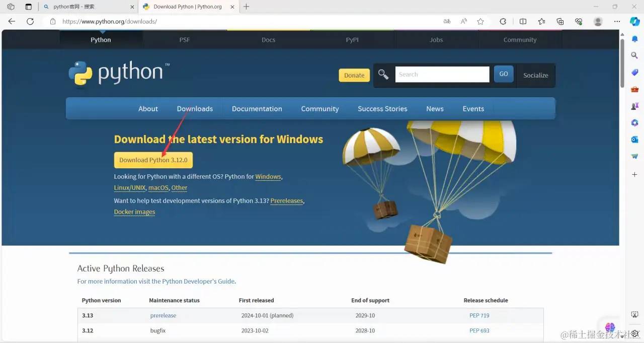Open the sidebar Outlook icon
Viewport: 644px width, 343px height.
pos(635,140)
